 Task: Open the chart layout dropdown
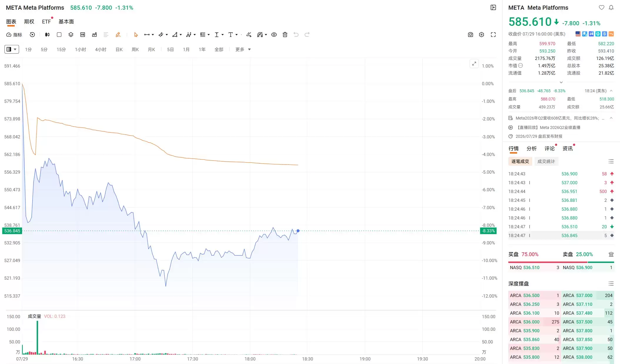12,49
